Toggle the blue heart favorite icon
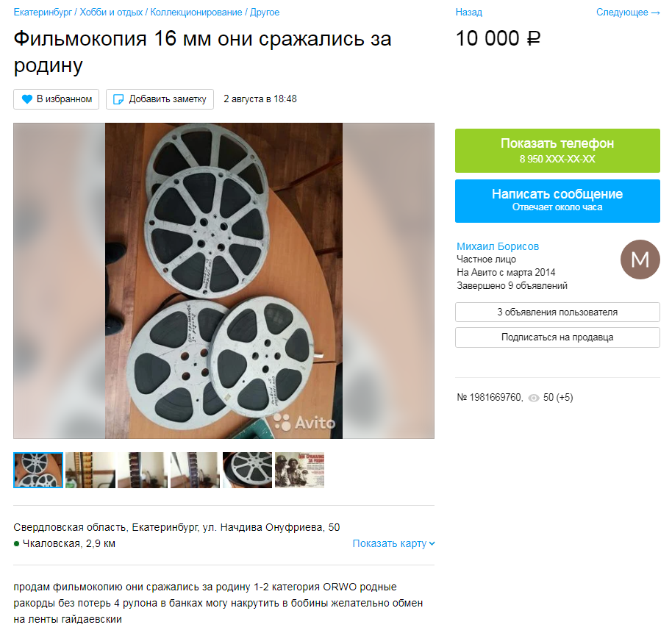The image size is (672, 633). point(27,99)
